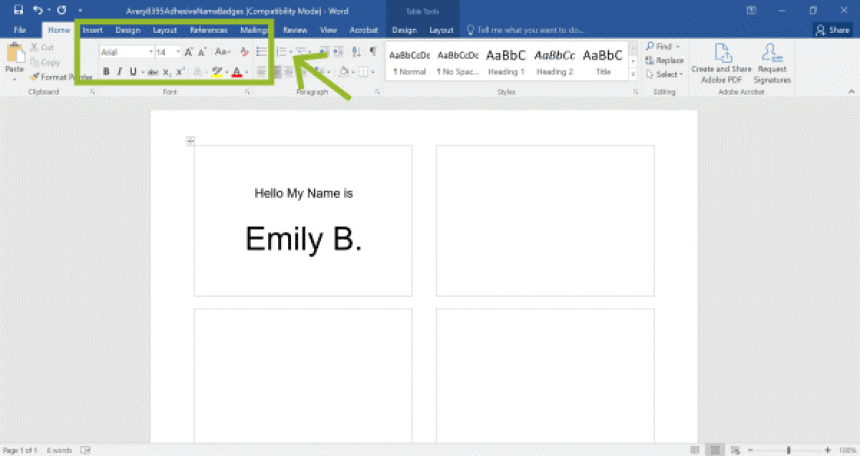This screenshot has width=860, height=456.
Task: Click Create and Share Adobe PDF icon
Action: pyautogui.click(x=722, y=60)
